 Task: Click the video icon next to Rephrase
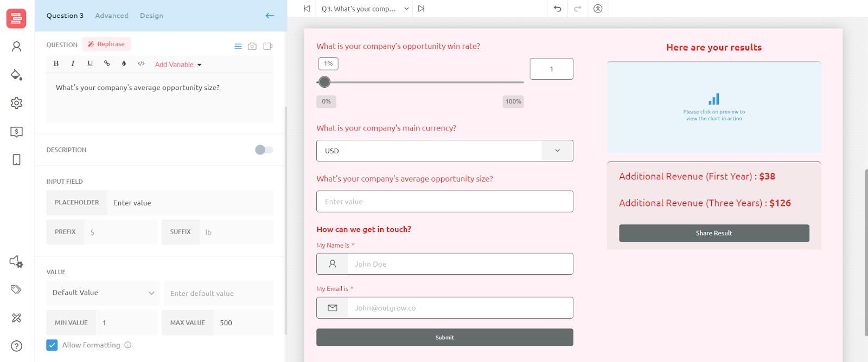pos(267,46)
